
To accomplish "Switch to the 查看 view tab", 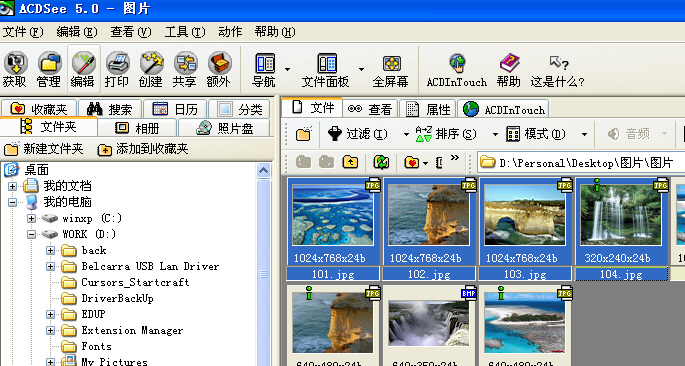I will [370, 109].
